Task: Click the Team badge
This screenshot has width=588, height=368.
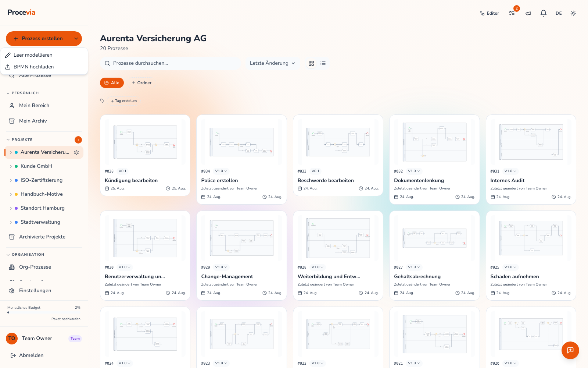Action: [x=75, y=339]
